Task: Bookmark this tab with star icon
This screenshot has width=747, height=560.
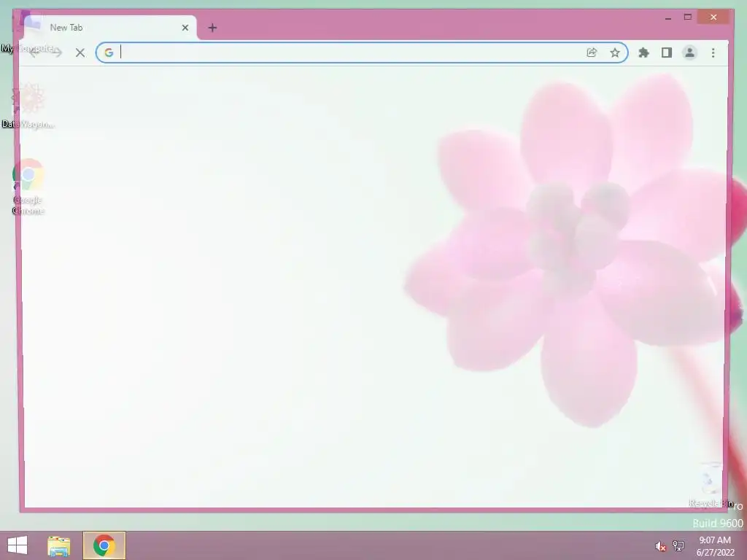Action: (x=615, y=52)
